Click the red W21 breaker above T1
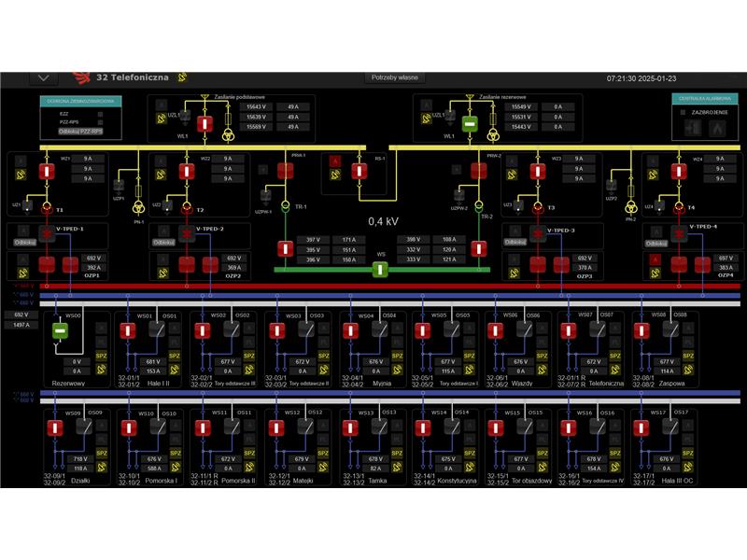The image size is (747, 560). [46, 172]
